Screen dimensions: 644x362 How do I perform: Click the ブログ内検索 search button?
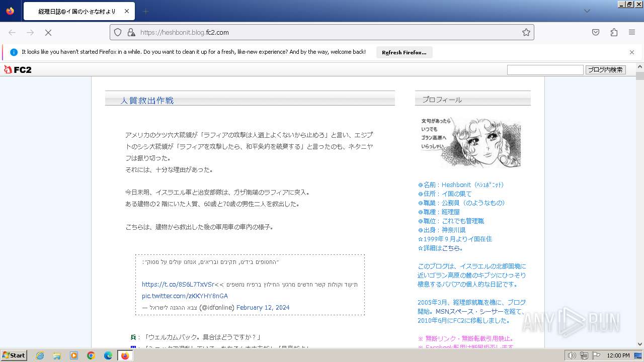[x=606, y=70]
